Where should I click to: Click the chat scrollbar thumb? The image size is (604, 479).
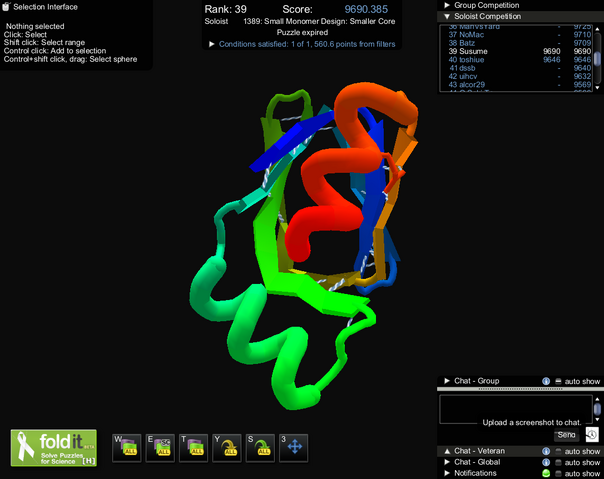coord(597,409)
